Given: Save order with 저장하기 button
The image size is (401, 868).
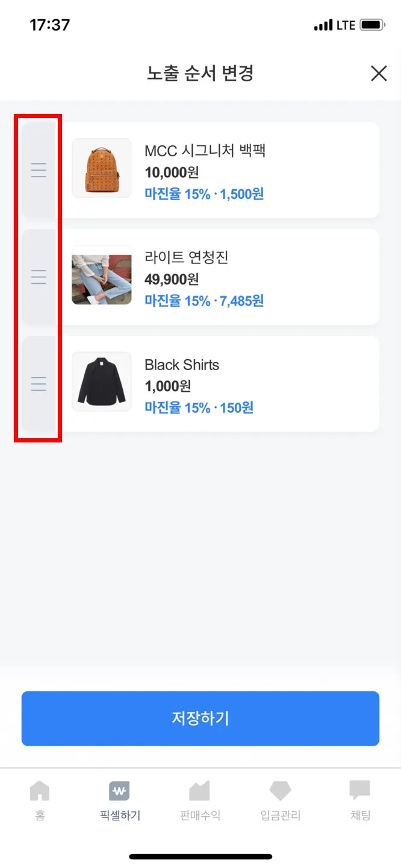Looking at the screenshot, I should [x=200, y=719].
